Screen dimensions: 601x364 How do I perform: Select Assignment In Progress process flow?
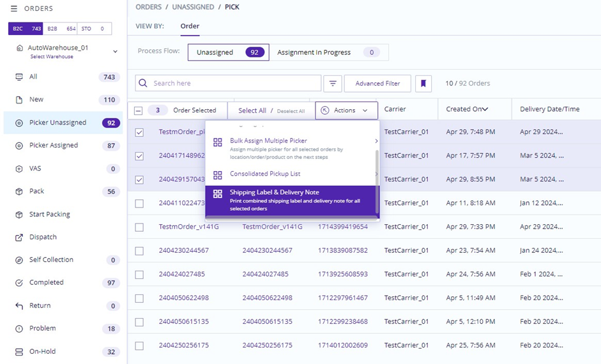pos(329,52)
